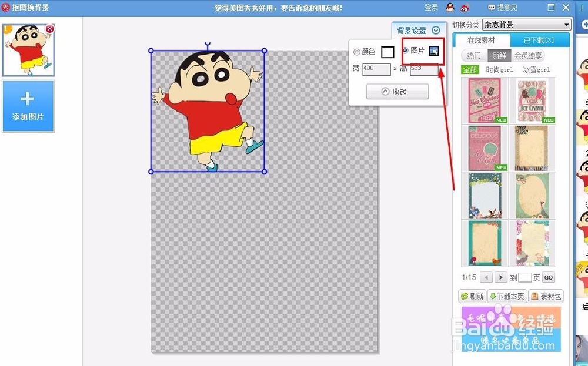Go to next material page arrow
The height and width of the screenshot is (366, 588).
point(500,278)
